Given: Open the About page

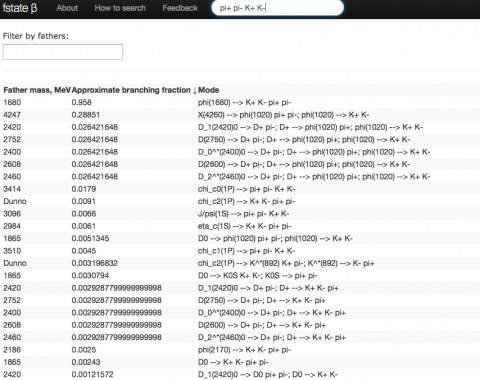Looking at the screenshot, I should click(x=67, y=8).
